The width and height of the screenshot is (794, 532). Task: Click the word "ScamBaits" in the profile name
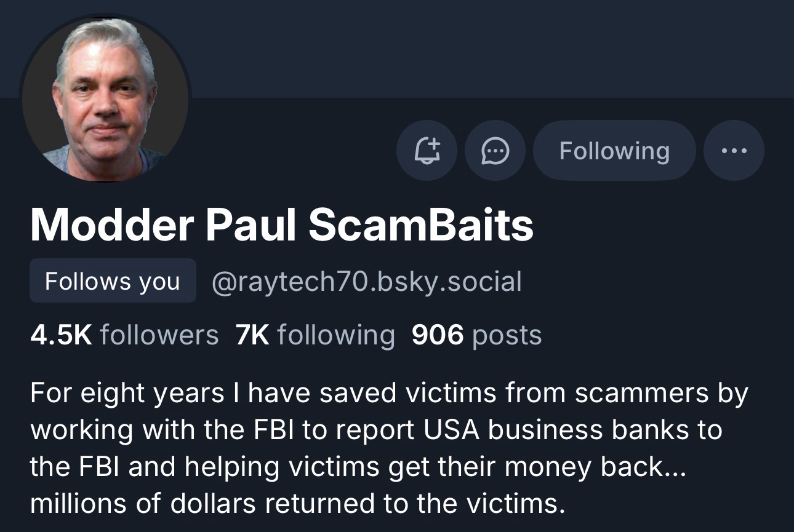[x=421, y=225]
